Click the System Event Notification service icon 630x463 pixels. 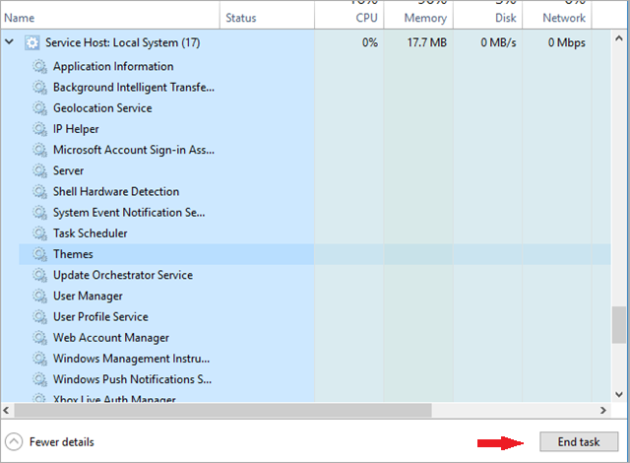(x=39, y=212)
